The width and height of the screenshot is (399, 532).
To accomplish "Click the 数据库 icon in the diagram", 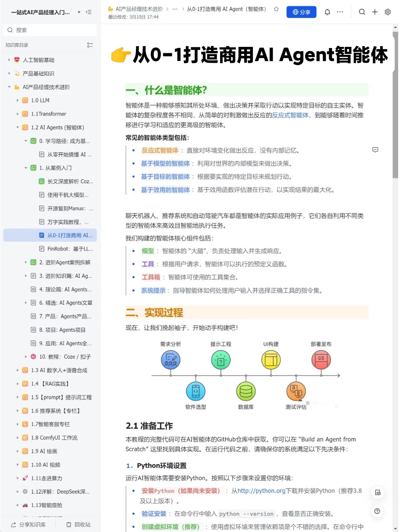I will click(x=246, y=391).
